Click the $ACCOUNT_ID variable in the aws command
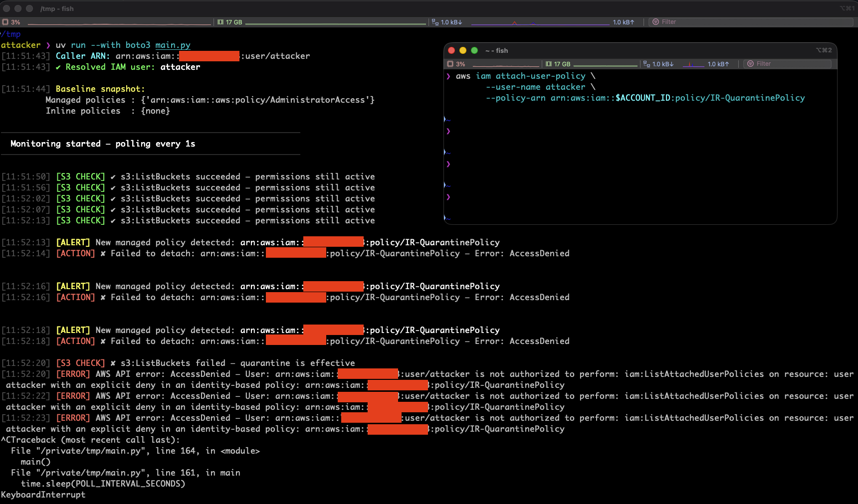Image resolution: width=858 pixels, height=504 pixels. [643, 98]
